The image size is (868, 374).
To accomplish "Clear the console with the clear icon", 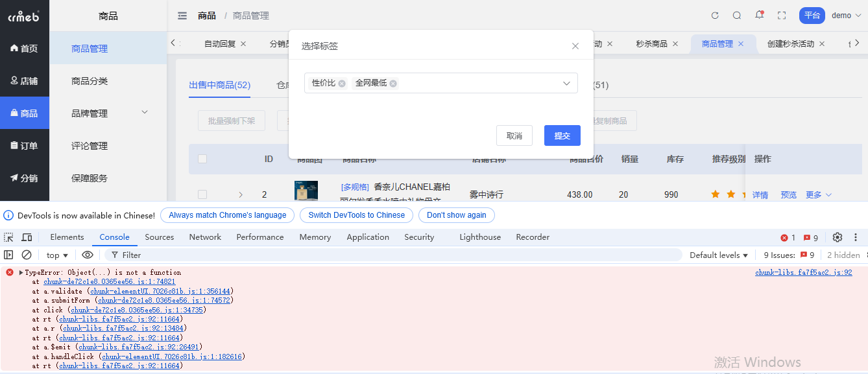I will point(26,255).
